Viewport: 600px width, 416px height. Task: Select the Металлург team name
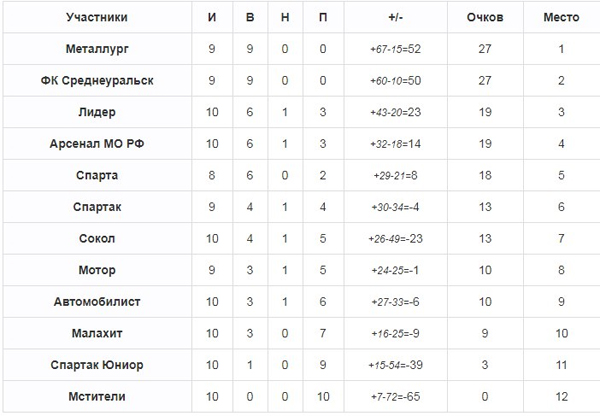97,49
